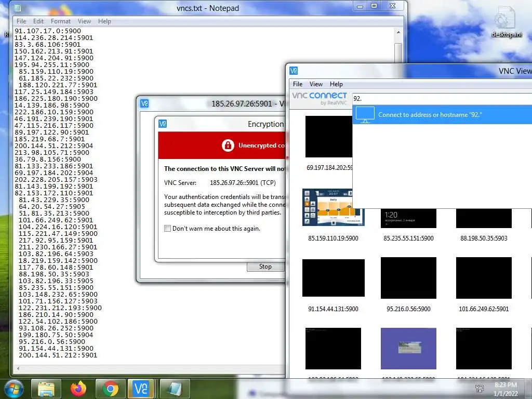
Task: Click the 95.216.0.56:5900 thumbnail label
Action: [408, 309]
